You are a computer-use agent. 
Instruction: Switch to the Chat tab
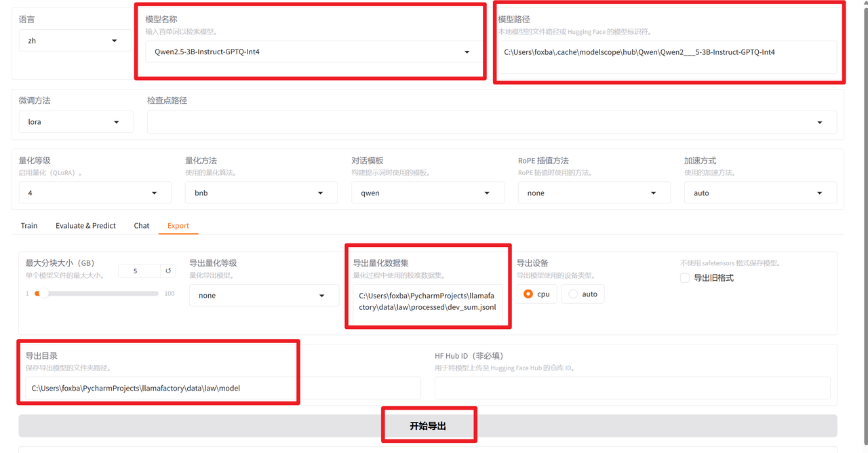(x=141, y=225)
